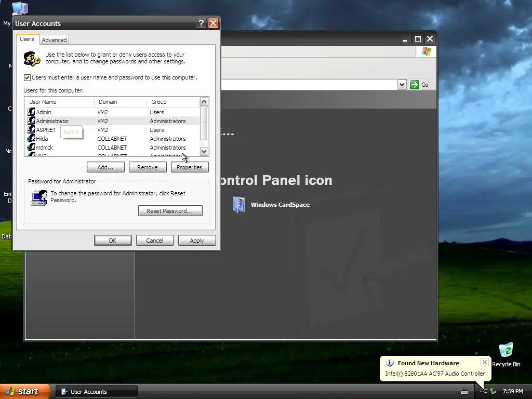Click the green Go arrow button
Image resolution: width=532 pixels, height=399 pixels.
click(414, 85)
